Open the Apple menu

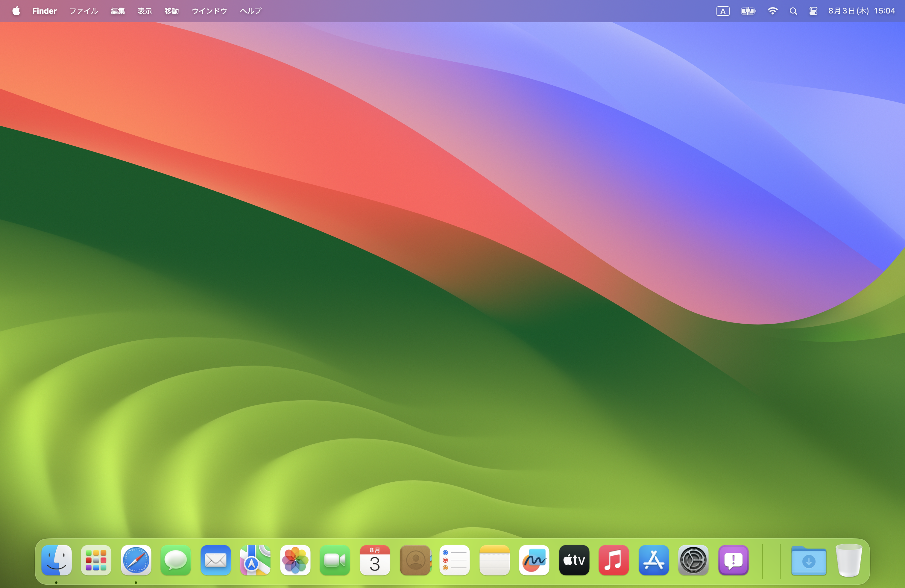click(16, 11)
